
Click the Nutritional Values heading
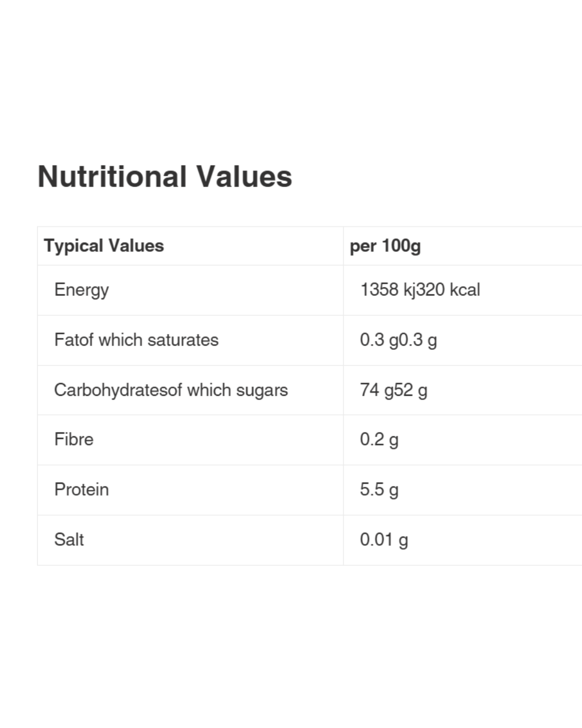[x=165, y=176]
